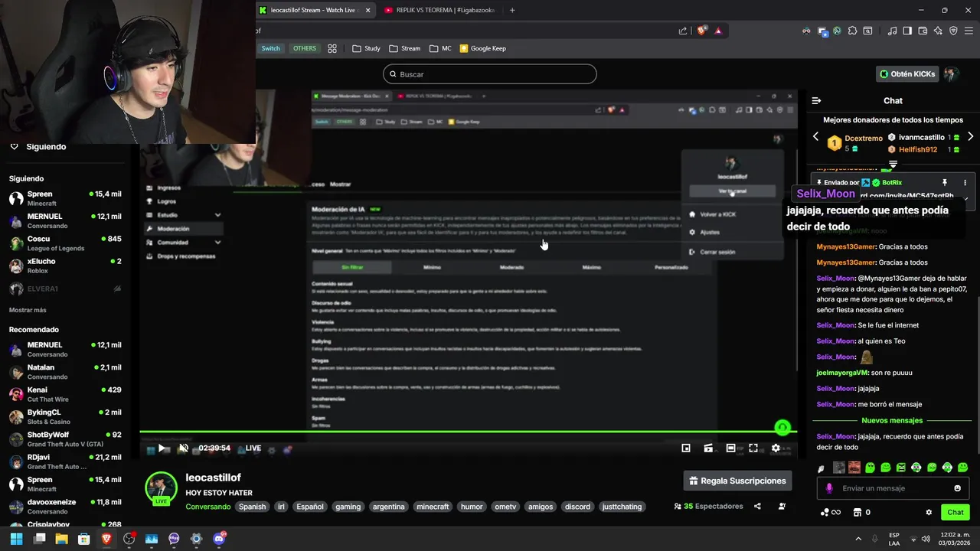This screenshot has width=980, height=551.
Task: Open xElucho Roblox channel
Action: (65, 266)
